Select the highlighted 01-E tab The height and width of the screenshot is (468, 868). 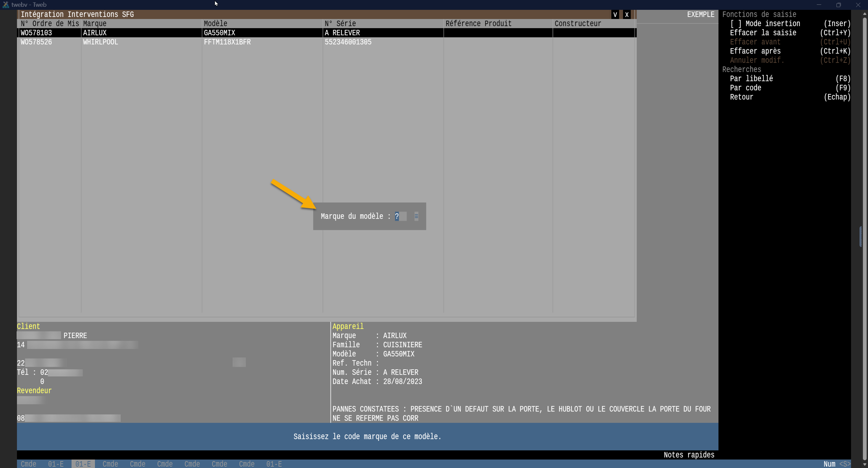pos(83,464)
